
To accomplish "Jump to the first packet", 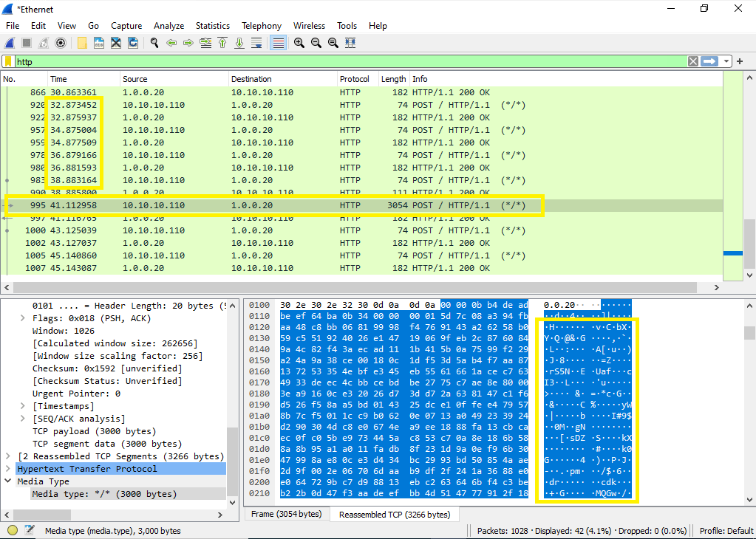I will tap(222, 43).
